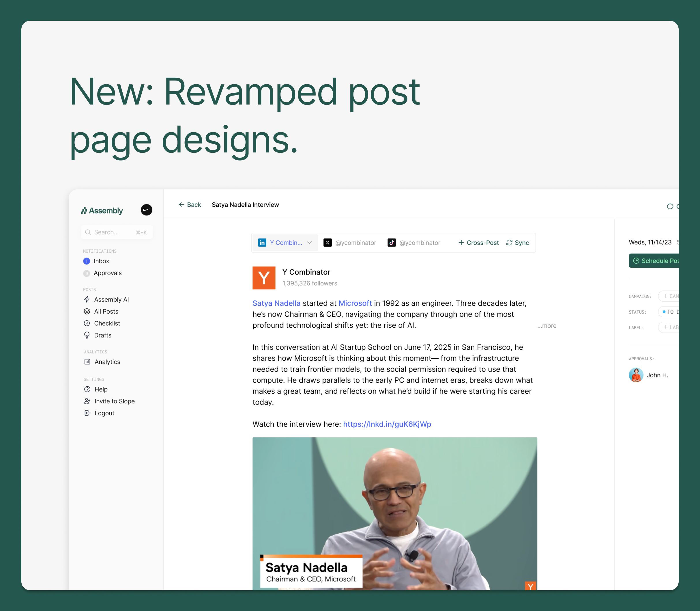Click the Sync circular arrows icon
Image resolution: width=700 pixels, height=611 pixels.
tap(509, 243)
